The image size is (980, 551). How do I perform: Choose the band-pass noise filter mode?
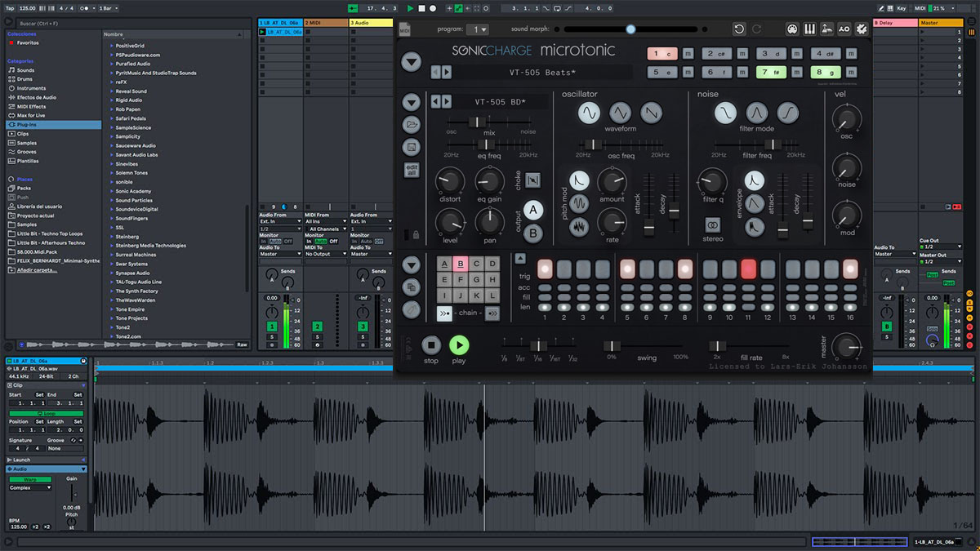[x=757, y=113]
